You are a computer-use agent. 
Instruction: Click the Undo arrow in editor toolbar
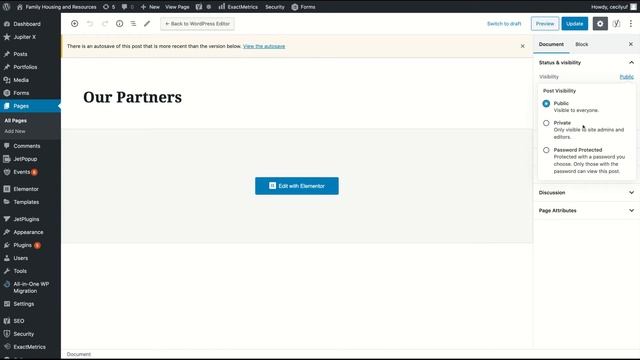coord(90,24)
